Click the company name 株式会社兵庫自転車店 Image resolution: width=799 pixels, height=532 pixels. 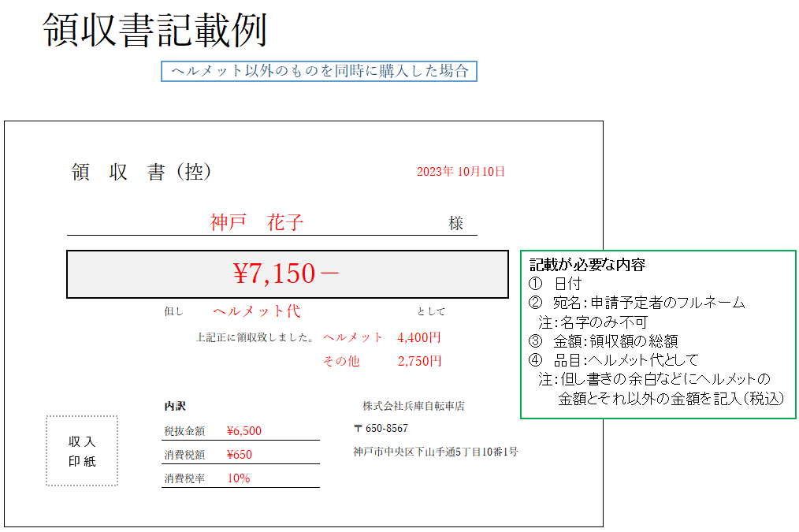point(413,407)
